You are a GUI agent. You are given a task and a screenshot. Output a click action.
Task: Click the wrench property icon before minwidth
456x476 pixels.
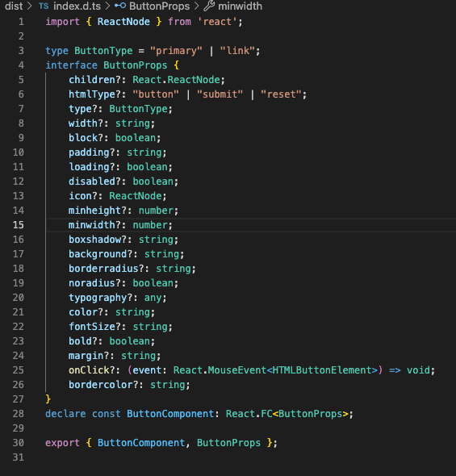pyautogui.click(x=209, y=6)
